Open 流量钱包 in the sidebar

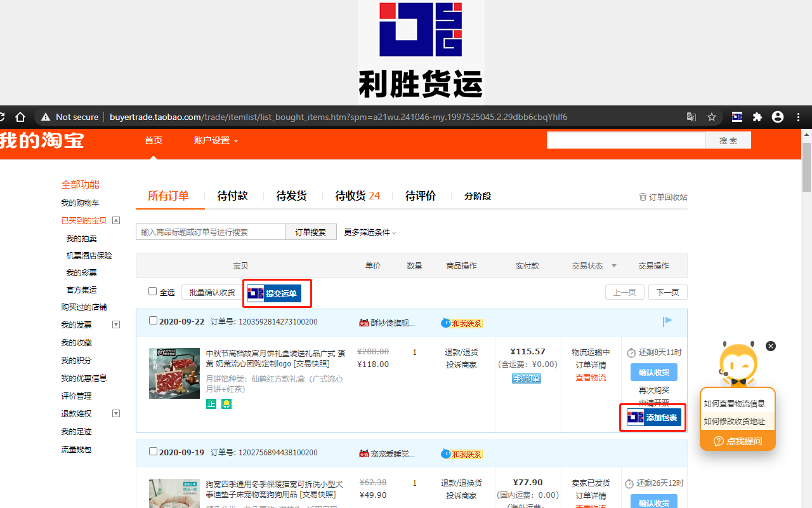76,449
